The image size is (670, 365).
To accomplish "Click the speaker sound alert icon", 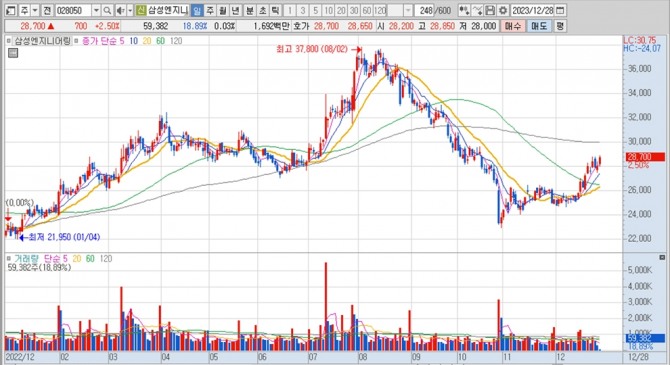I will pos(120,10).
